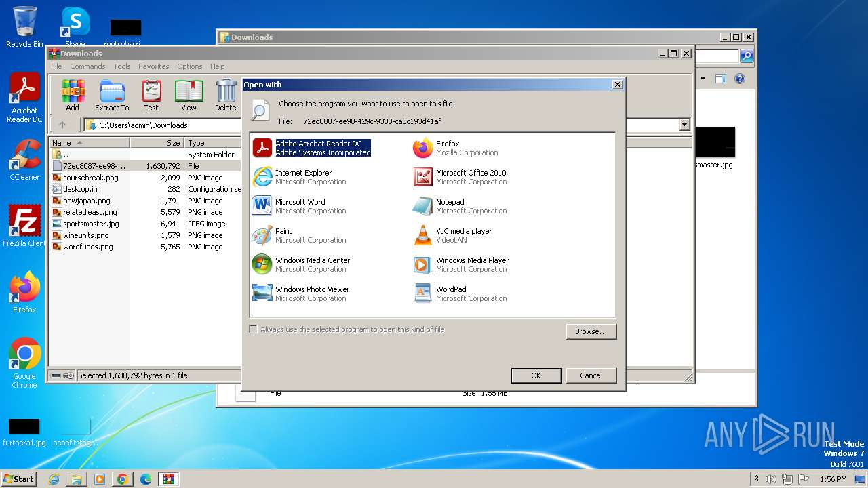Click the volume icon in system tray
The height and width of the screenshot is (488, 868).
point(770,479)
